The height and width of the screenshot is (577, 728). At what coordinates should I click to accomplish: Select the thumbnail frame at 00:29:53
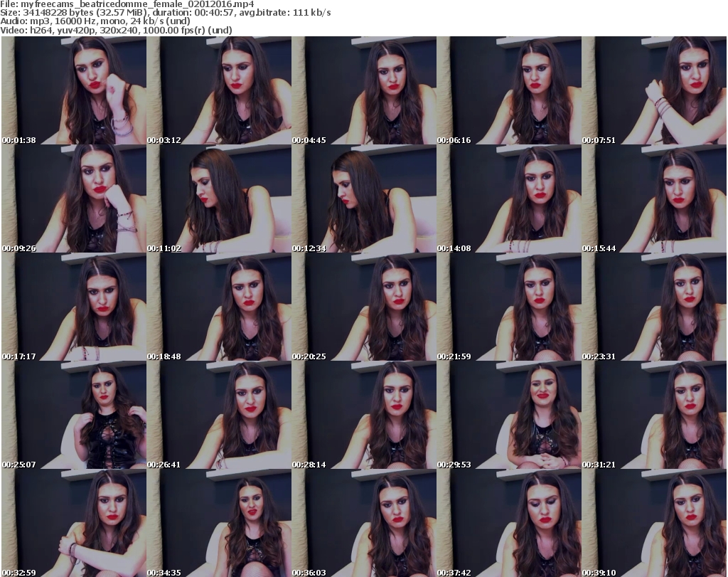[509, 415]
